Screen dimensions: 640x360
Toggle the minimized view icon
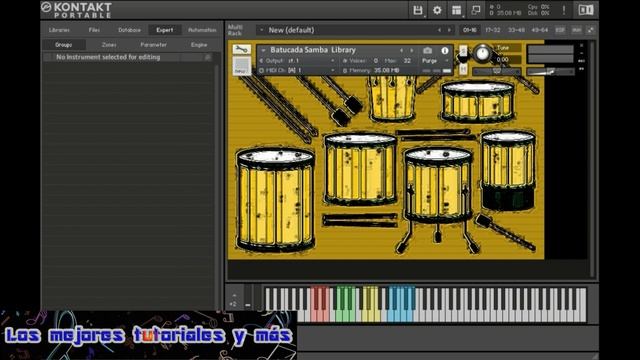click(476, 10)
